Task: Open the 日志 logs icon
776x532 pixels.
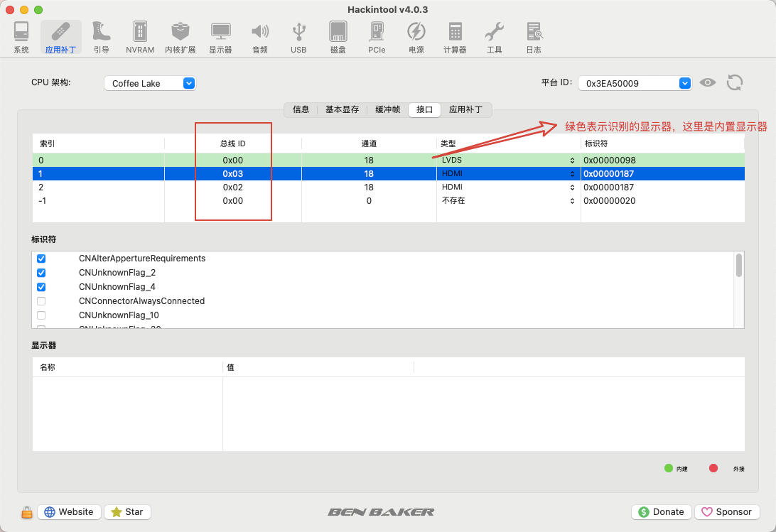Action: click(534, 37)
